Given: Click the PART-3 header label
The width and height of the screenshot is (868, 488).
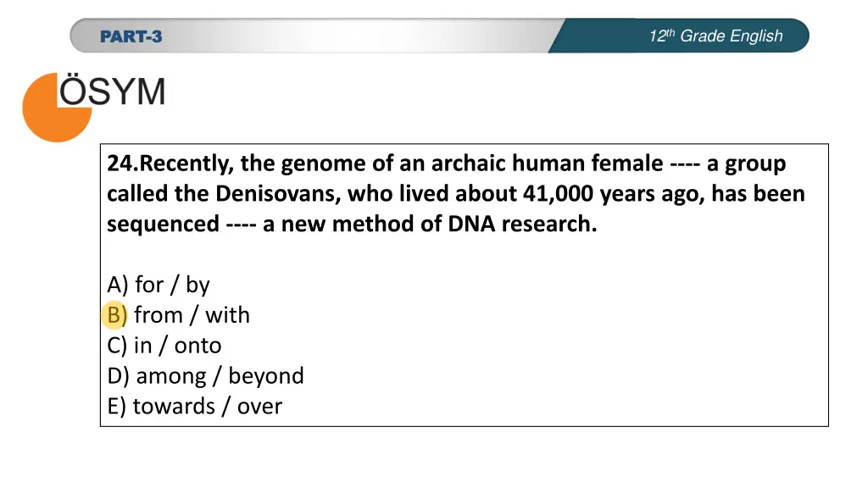Looking at the screenshot, I should pyautogui.click(x=131, y=36).
